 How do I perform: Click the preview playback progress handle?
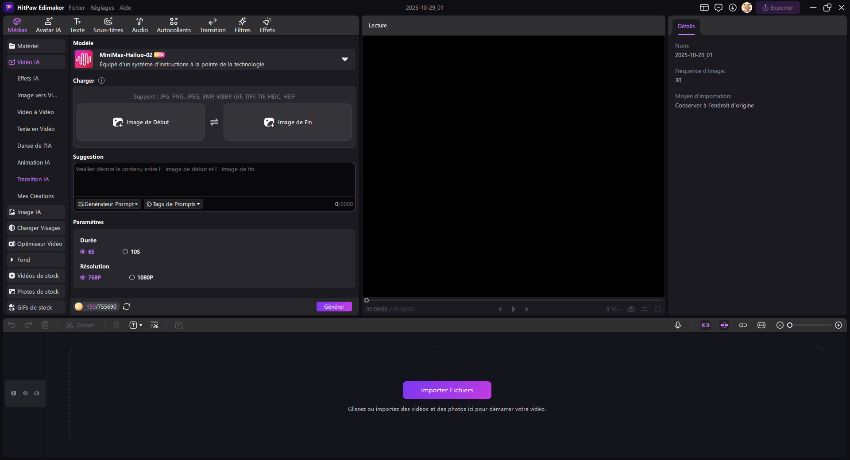366,300
